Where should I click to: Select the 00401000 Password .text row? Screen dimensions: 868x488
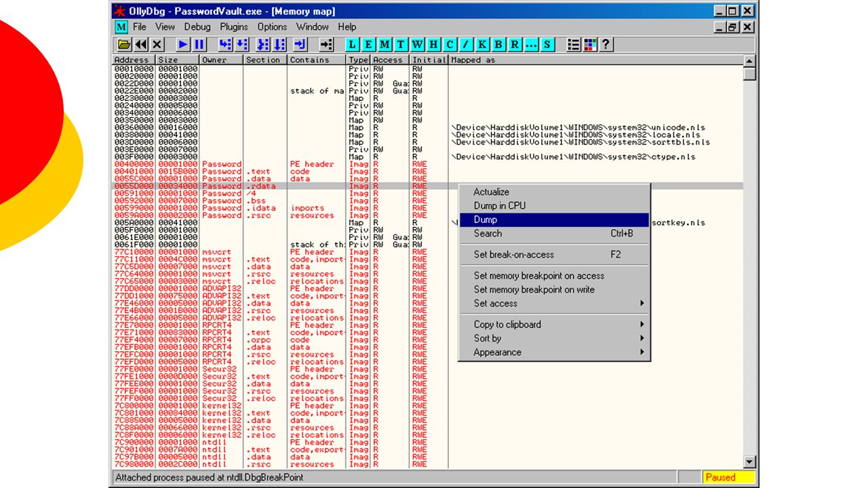pos(427,171)
